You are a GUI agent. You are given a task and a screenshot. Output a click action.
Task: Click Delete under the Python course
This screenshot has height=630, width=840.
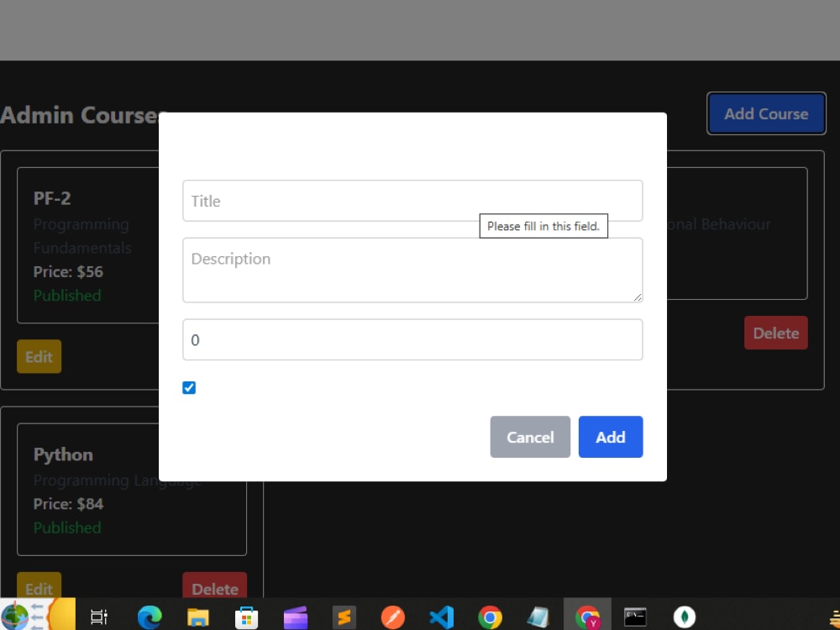[215, 586]
